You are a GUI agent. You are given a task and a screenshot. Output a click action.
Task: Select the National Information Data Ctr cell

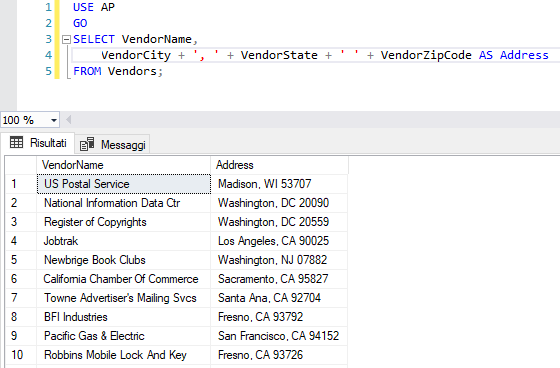point(124,203)
